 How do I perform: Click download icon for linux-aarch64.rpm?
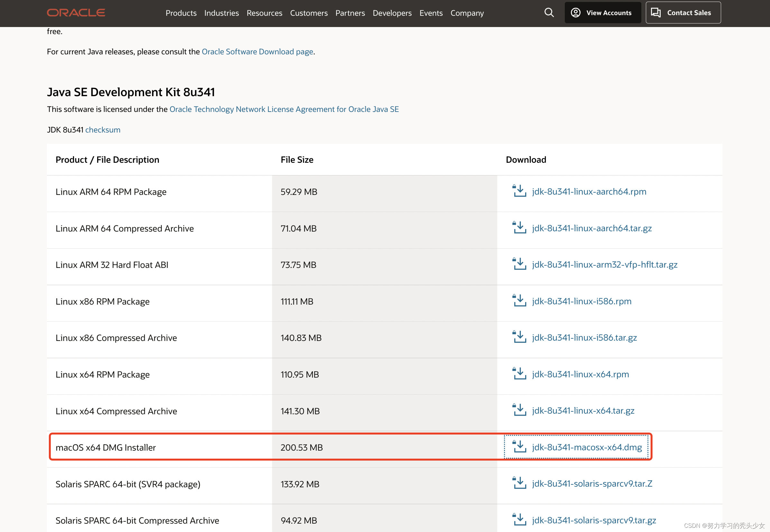click(519, 191)
